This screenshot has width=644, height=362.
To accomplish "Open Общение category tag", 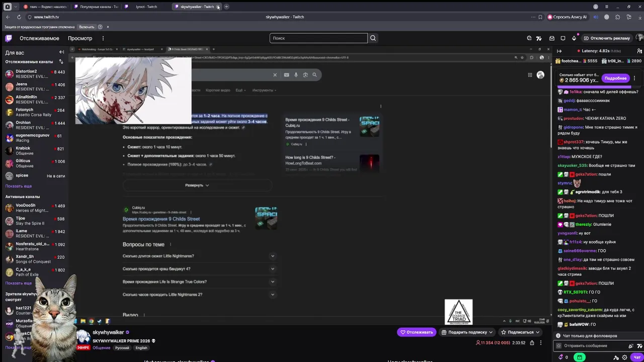I will (101, 348).
